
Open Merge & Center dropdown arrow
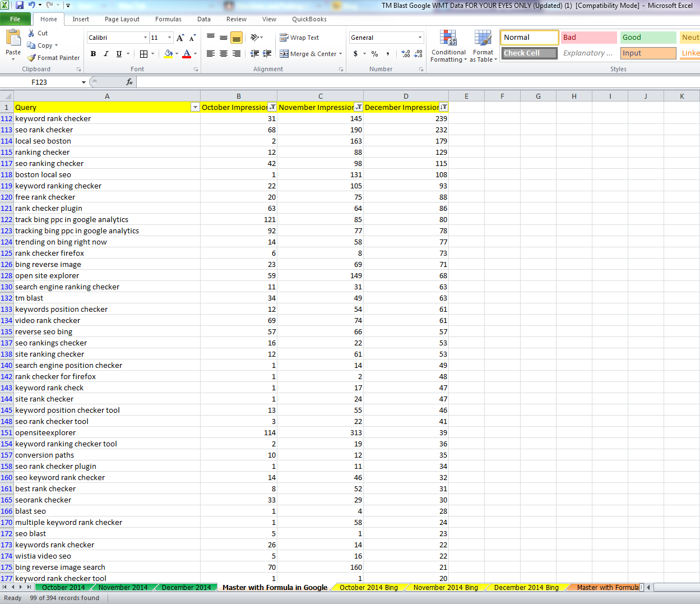(340, 54)
